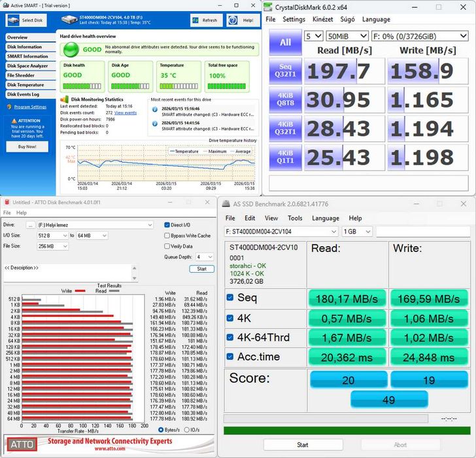Open the test count dropdown showing 5
The height and width of the screenshot is (458, 476).
tap(313, 36)
